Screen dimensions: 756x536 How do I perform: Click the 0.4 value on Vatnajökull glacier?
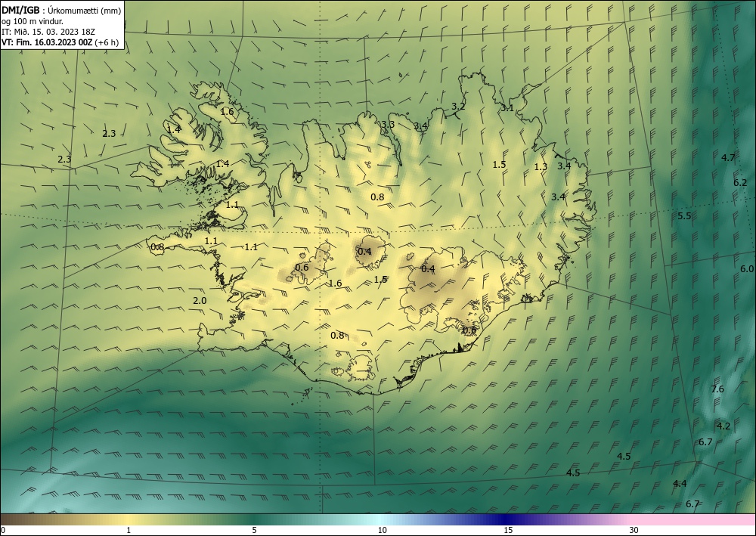point(428,269)
